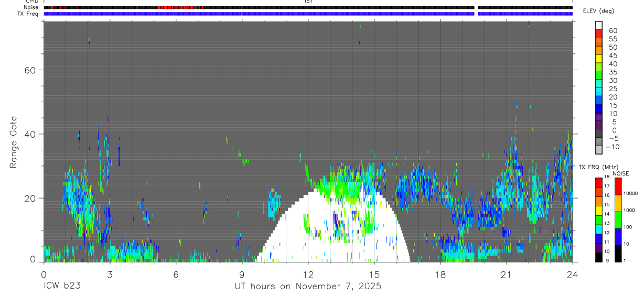Viewport: 644px width, 297px height.
Task: Click TX FRQ black segment between 9 and 10
Action: (599, 257)
